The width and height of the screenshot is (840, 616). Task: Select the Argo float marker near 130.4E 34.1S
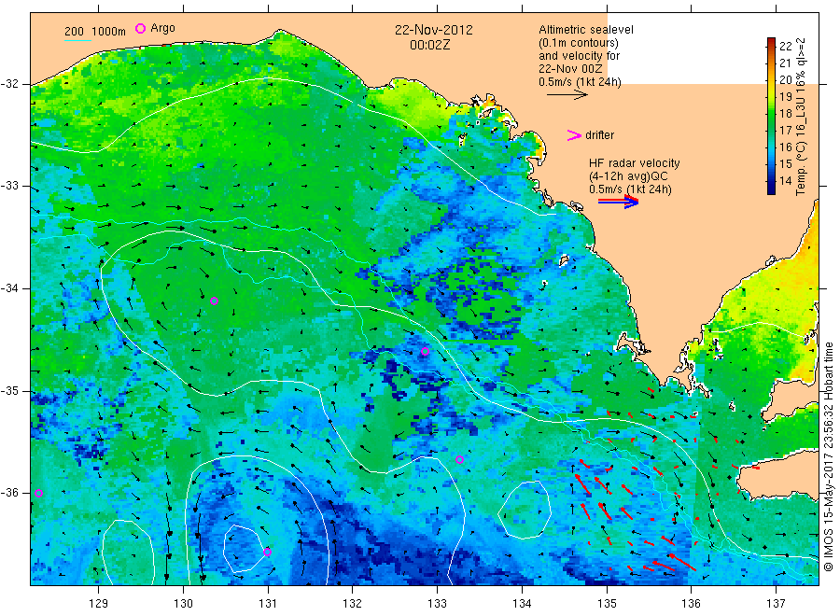(x=215, y=301)
